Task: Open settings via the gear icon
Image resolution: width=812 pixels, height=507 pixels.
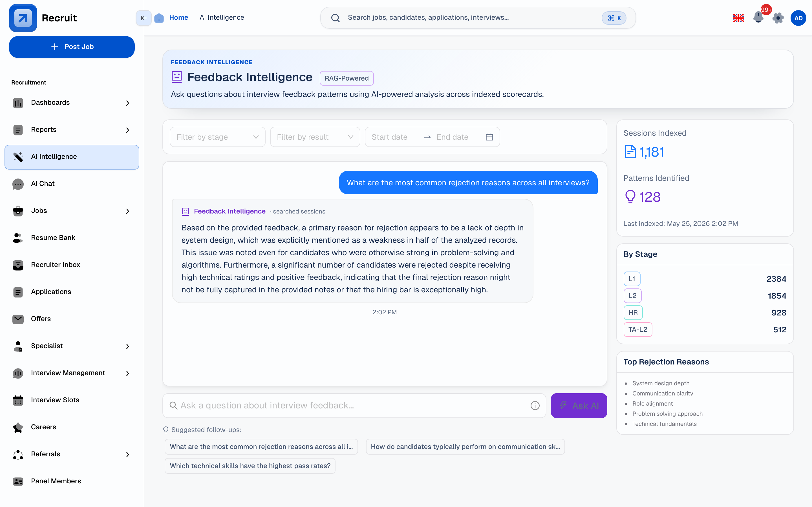Action: (x=778, y=18)
